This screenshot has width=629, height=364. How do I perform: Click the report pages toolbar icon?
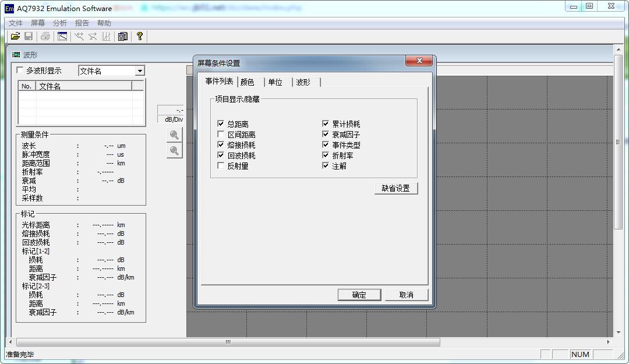pos(122,37)
